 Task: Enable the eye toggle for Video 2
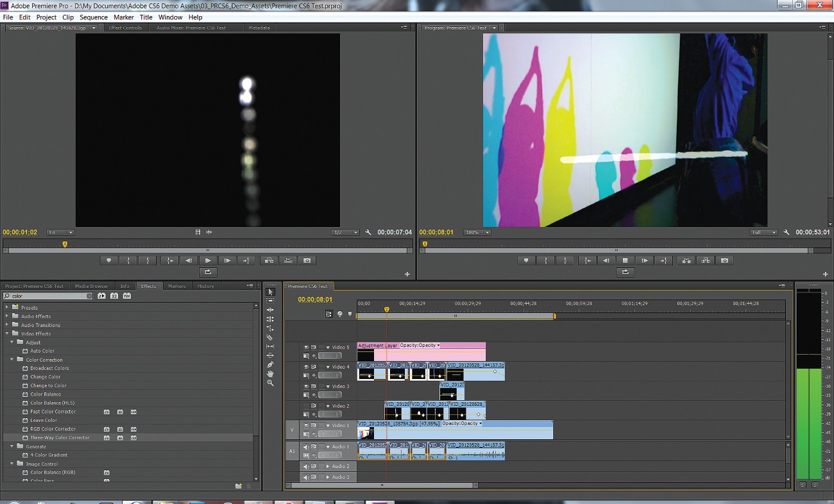click(x=306, y=406)
